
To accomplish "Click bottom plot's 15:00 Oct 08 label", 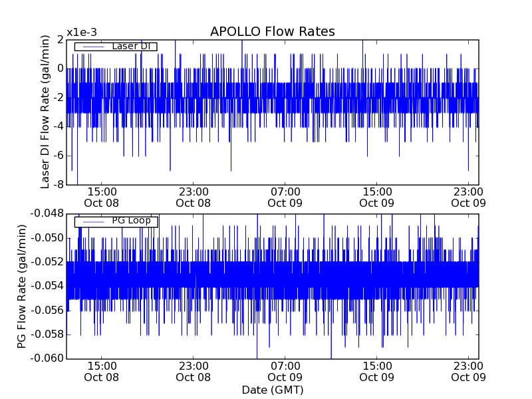I will (102, 372).
